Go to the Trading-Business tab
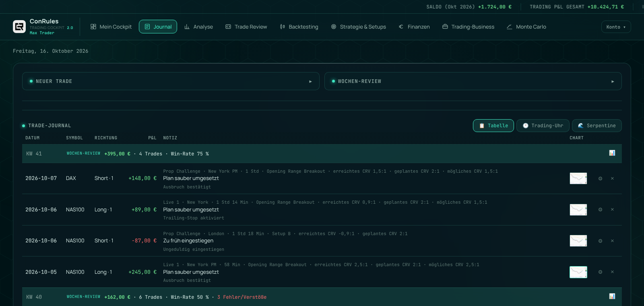 (x=469, y=27)
